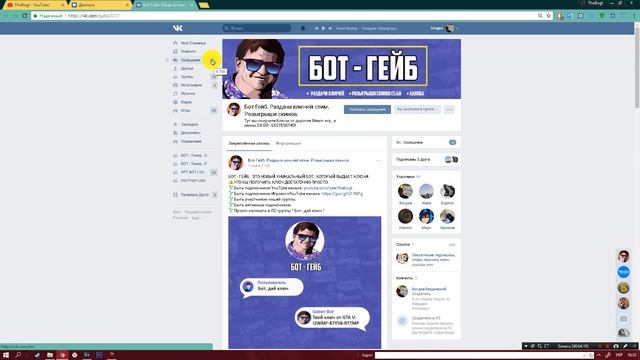Open contact Богдан's name link
This screenshot has width=640, height=360.
tap(429, 289)
